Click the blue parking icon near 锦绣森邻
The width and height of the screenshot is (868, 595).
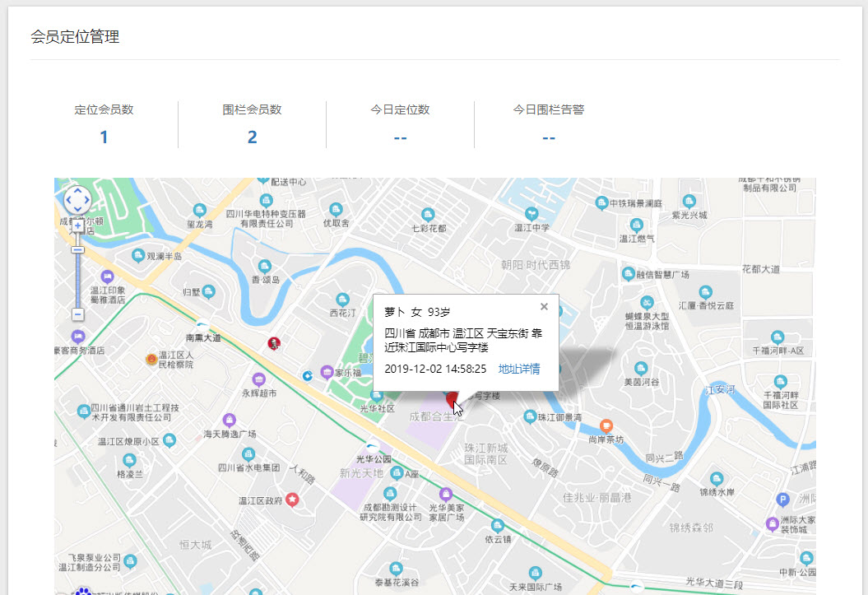[782, 499]
